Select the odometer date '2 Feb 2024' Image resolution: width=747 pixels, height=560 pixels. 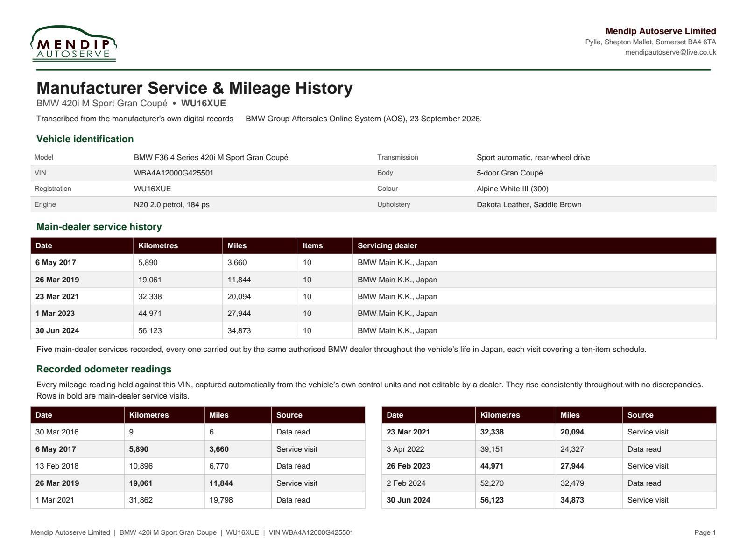click(406, 483)
